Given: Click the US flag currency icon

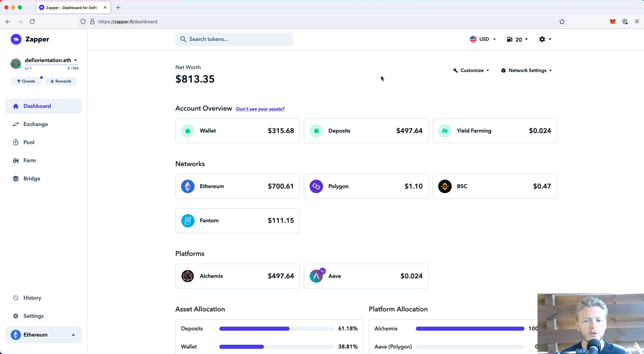Looking at the screenshot, I should tap(473, 39).
